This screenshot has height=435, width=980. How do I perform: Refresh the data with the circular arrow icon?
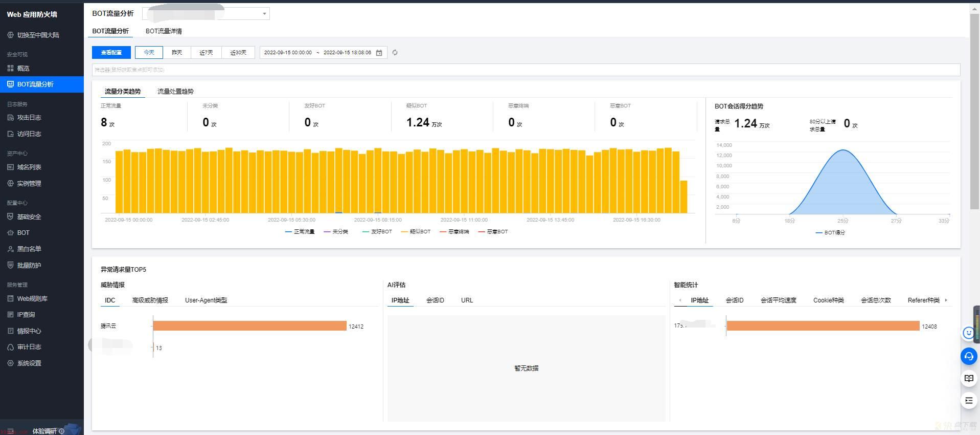[395, 52]
